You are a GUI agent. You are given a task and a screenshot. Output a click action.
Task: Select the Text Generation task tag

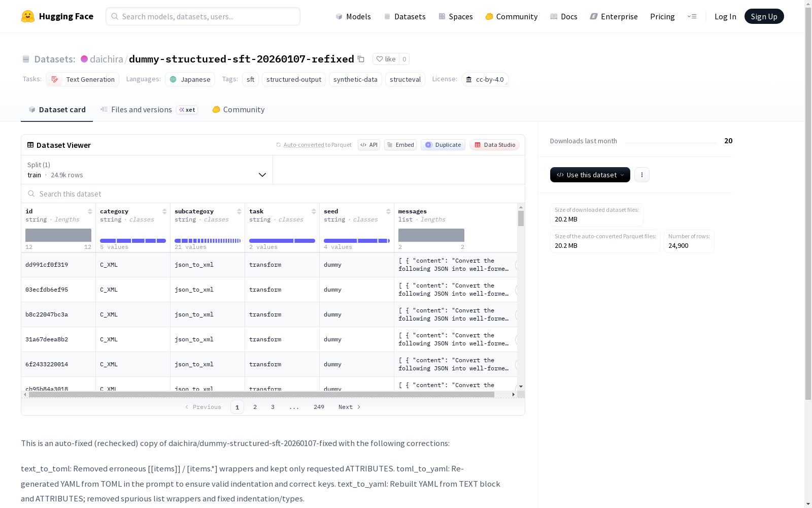[x=83, y=79]
